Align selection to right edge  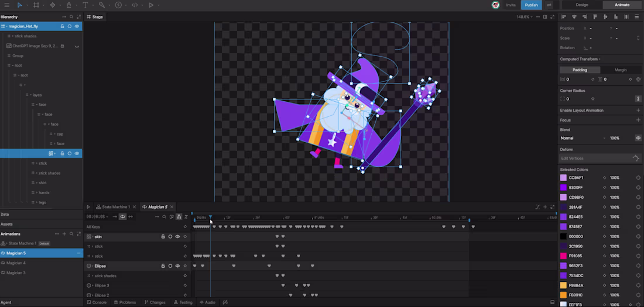pyautogui.click(x=584, y=17)
